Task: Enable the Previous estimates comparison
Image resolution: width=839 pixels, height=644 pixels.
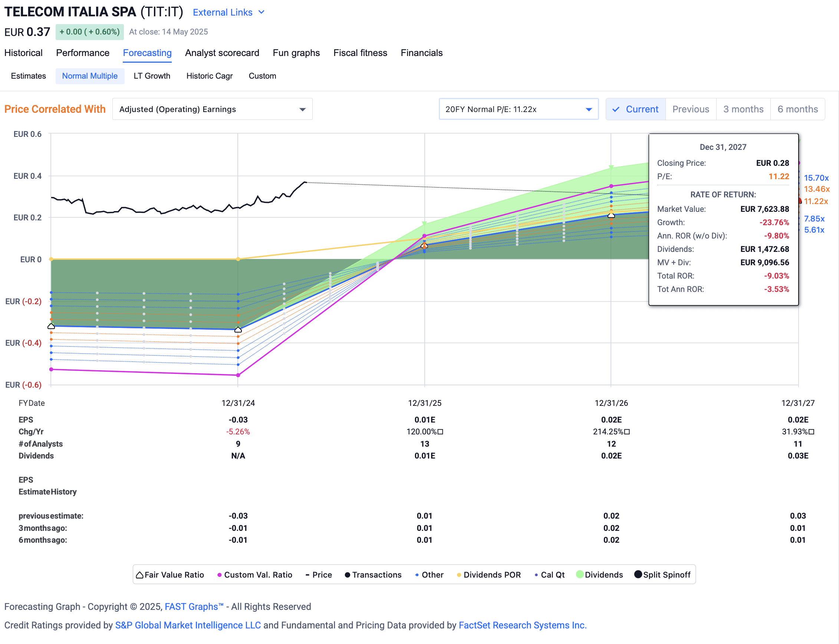Action: click(690, 109)
